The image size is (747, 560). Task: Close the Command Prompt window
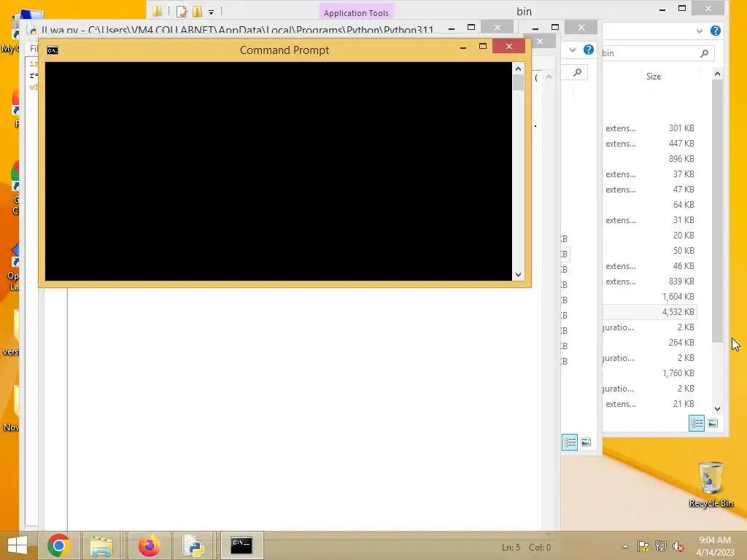(x=508, y=46)
